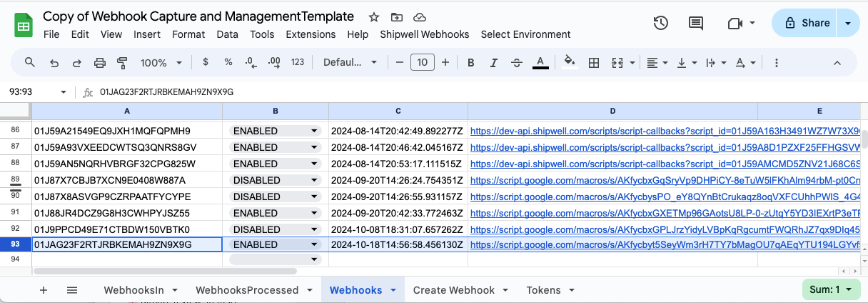Click the move to folder icon

coord(397,17)
